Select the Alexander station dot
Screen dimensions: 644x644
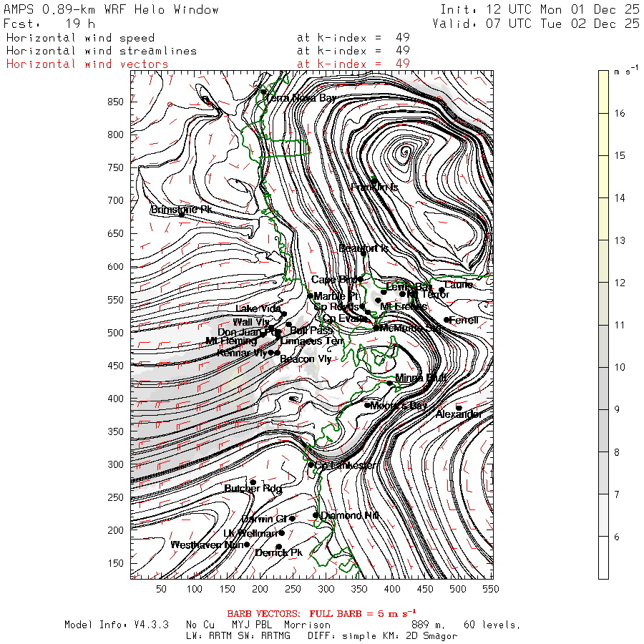pyautogui.click(x=459, y=408)
